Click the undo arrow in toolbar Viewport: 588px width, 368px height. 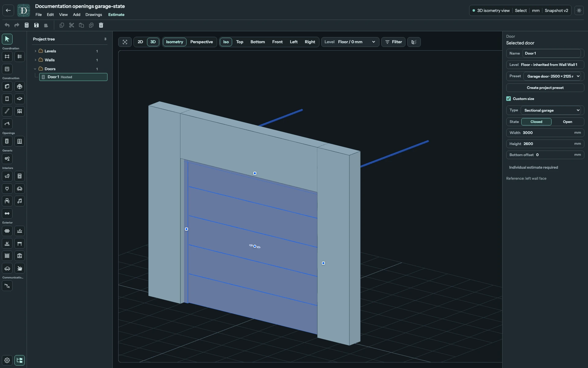pos(7,25)
